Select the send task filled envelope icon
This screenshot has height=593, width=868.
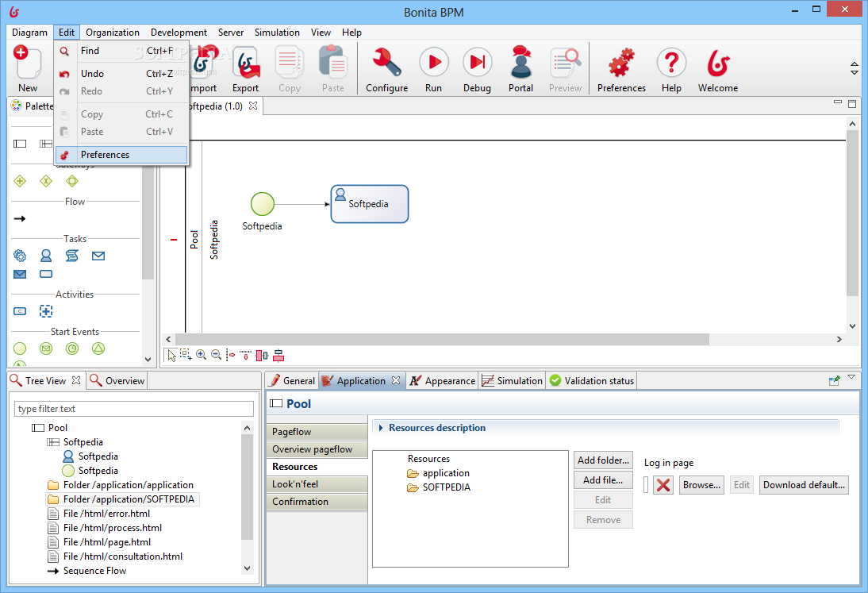20,274
